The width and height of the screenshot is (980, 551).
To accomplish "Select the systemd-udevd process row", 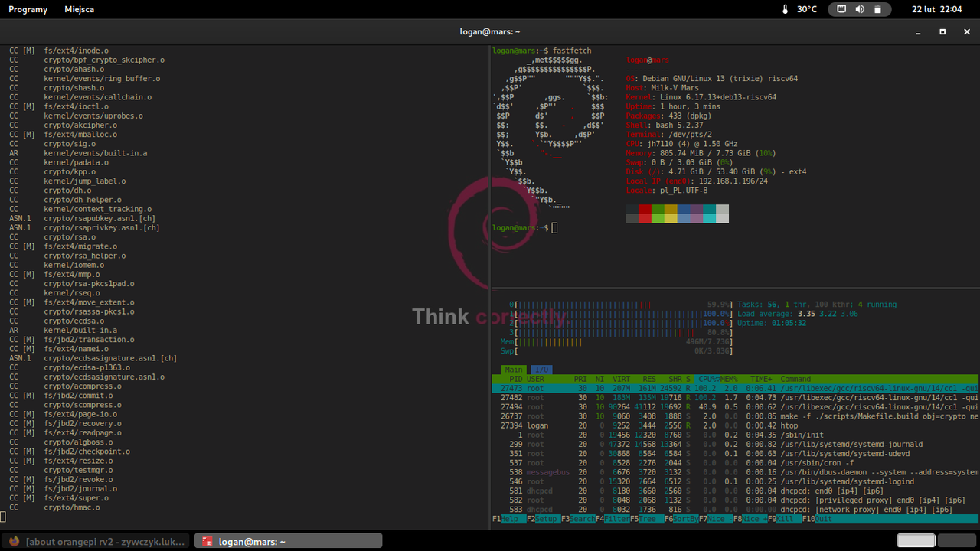I will [x=735, y=454].
